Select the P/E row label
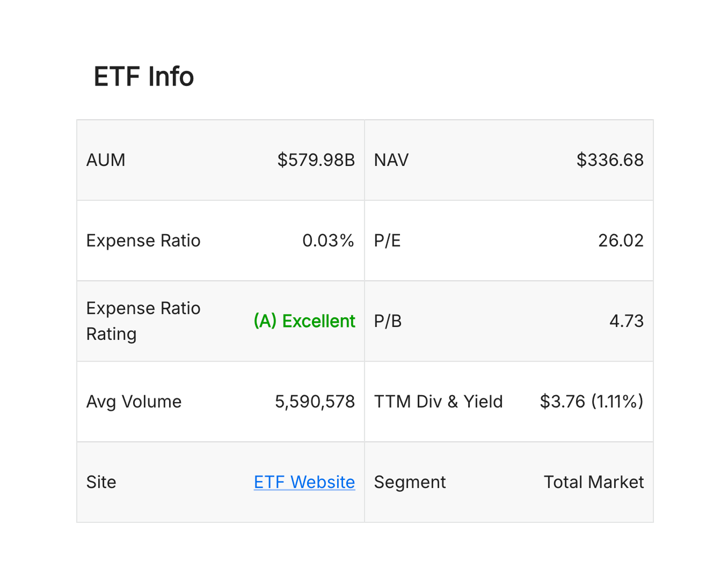728x569 pixels. click(x=388, y=240)
